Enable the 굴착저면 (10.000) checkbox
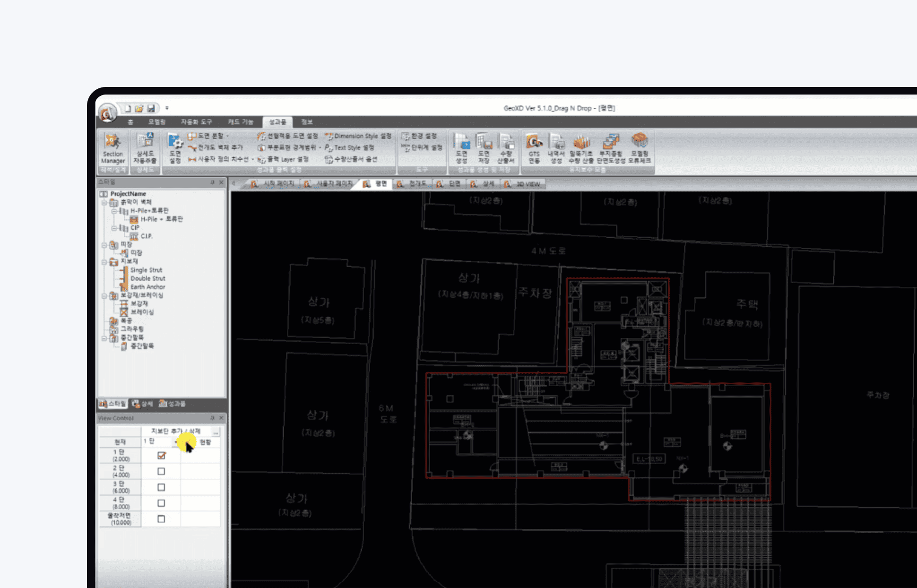The width and height of the screenshot is (917, 588). click(x=161, y=519)
